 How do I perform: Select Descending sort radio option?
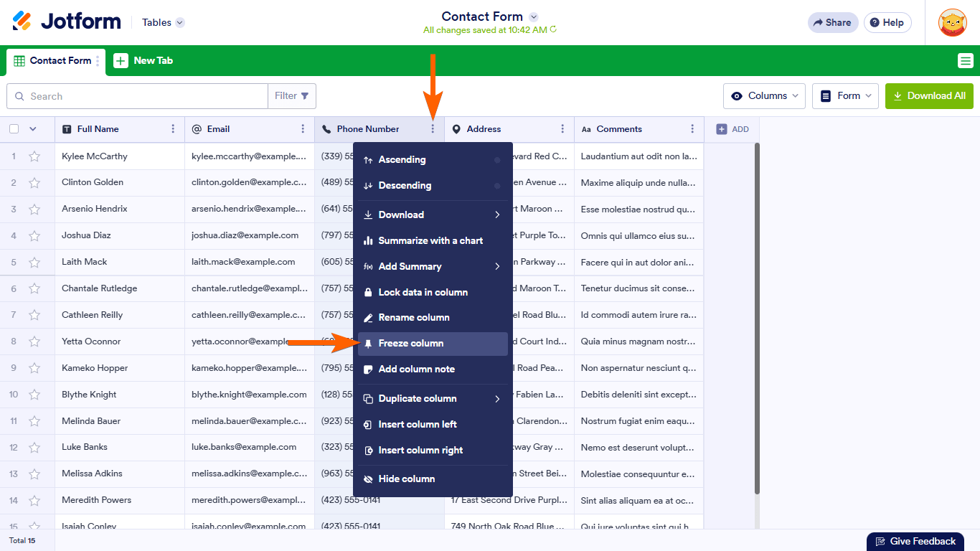point(497,186)
